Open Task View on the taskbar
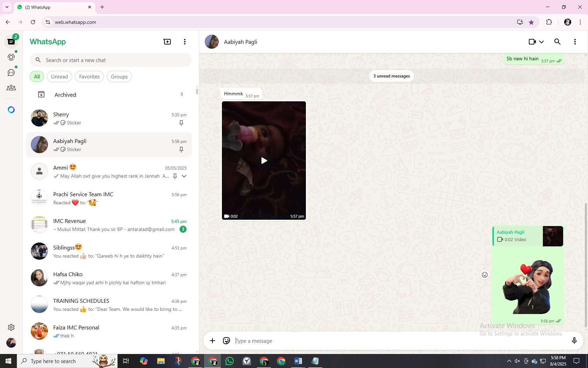This screenshot has width=588, height=368. click(126, 361)
